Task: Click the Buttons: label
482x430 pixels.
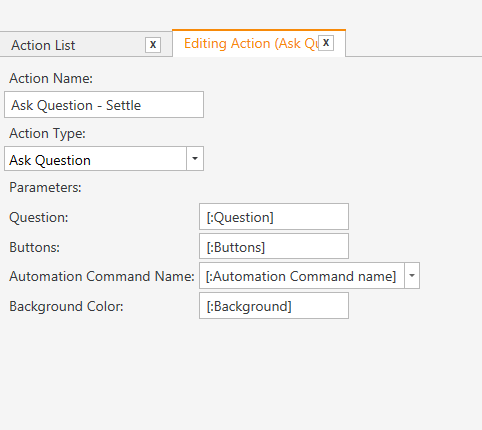Action: pos(34,247)
